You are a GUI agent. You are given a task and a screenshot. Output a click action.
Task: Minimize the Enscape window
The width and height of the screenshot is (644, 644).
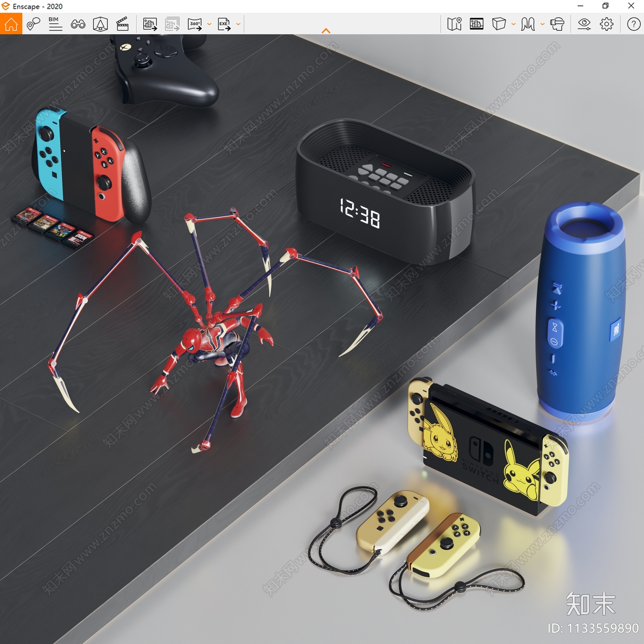tap(580, 6)
